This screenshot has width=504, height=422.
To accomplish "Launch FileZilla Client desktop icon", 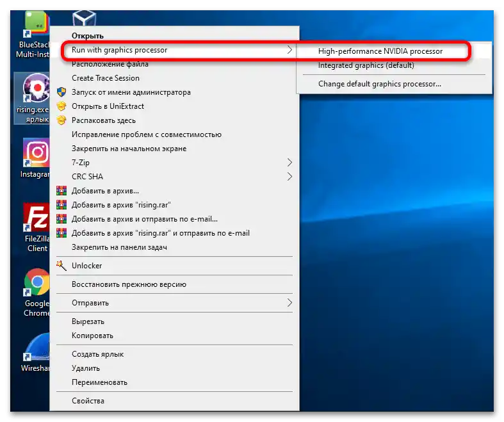I will tap(36, 218).
